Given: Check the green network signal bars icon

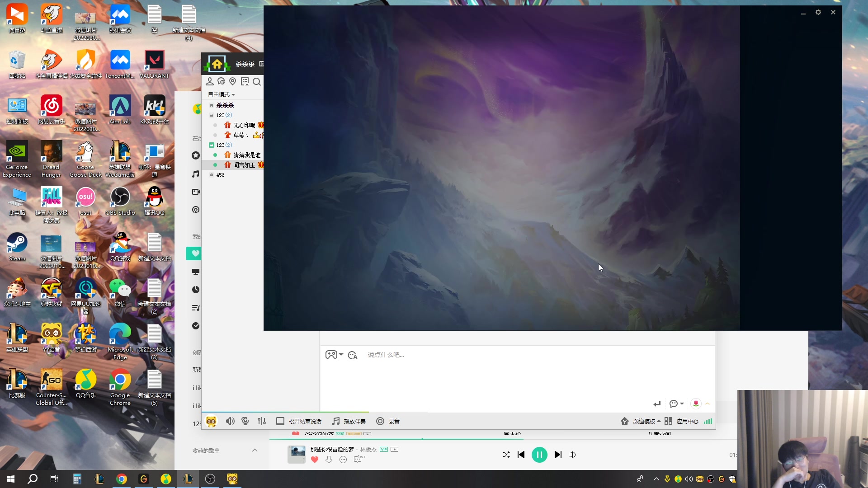Looking at the screenshot, I should point(708,421).
